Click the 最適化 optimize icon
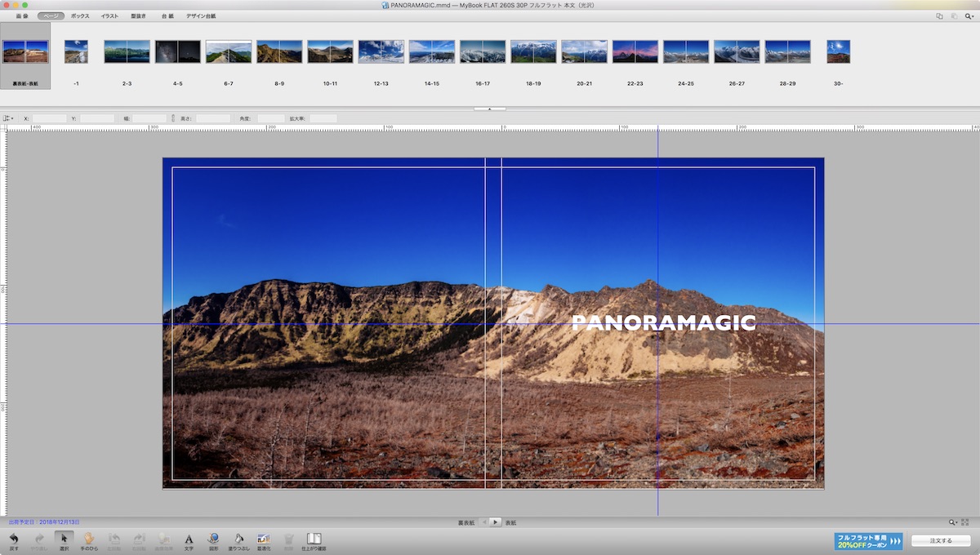980x555 pixels. [263, 539]
